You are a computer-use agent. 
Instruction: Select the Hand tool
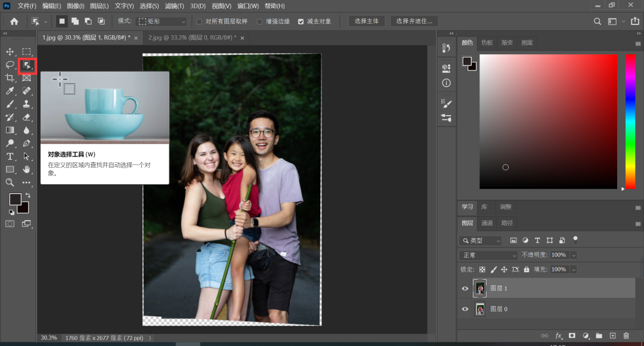point(26,169)
